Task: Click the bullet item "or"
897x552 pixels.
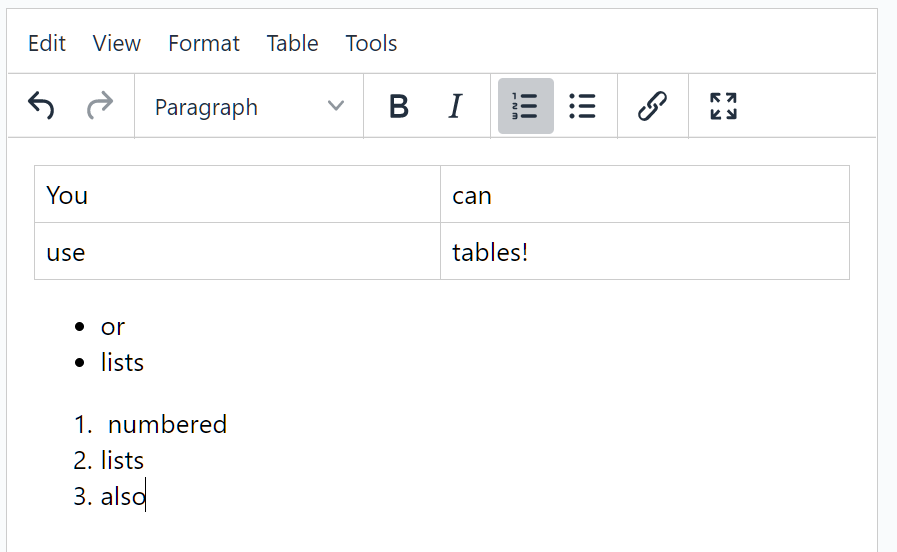Action: click(113, 327)
